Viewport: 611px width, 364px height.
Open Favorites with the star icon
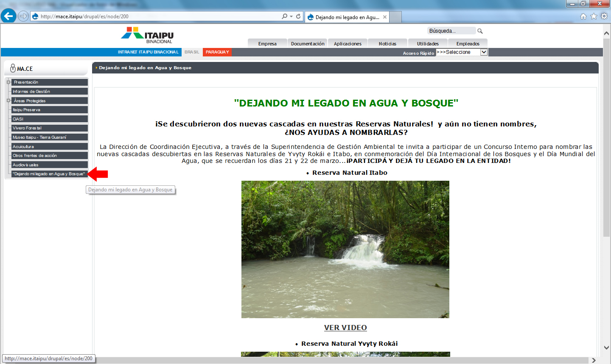pos(594,16)
